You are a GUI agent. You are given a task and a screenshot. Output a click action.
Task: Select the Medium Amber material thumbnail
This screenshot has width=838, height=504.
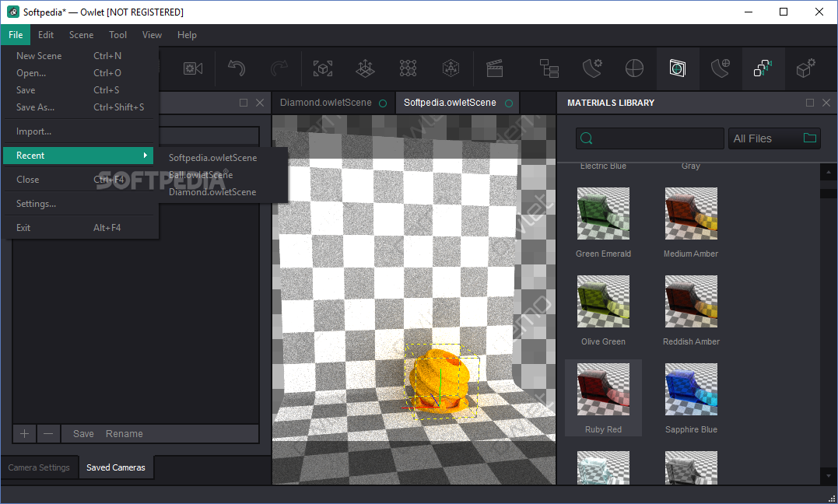click(x=691, y=213)
